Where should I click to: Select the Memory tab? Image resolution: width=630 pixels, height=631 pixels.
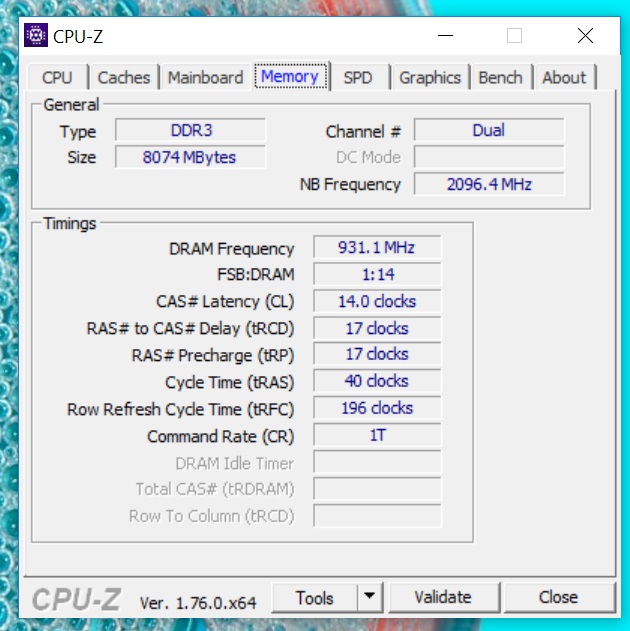coord(290,76)
